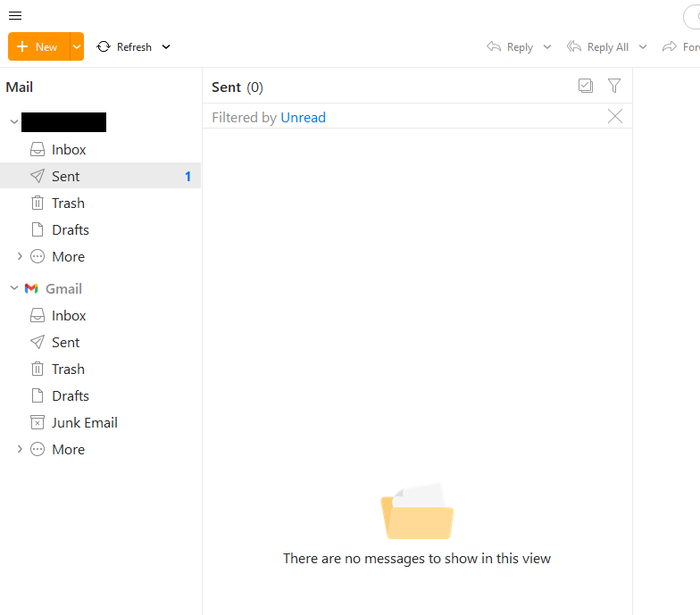Click the Refresh circular arrows icon

[x=104, y=46]
